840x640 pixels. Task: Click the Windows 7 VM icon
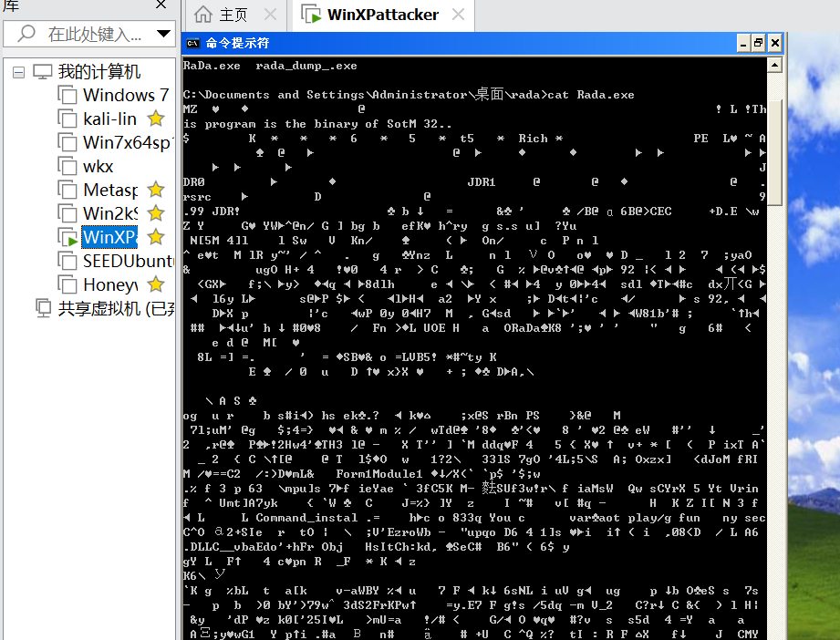click(67, 96)
